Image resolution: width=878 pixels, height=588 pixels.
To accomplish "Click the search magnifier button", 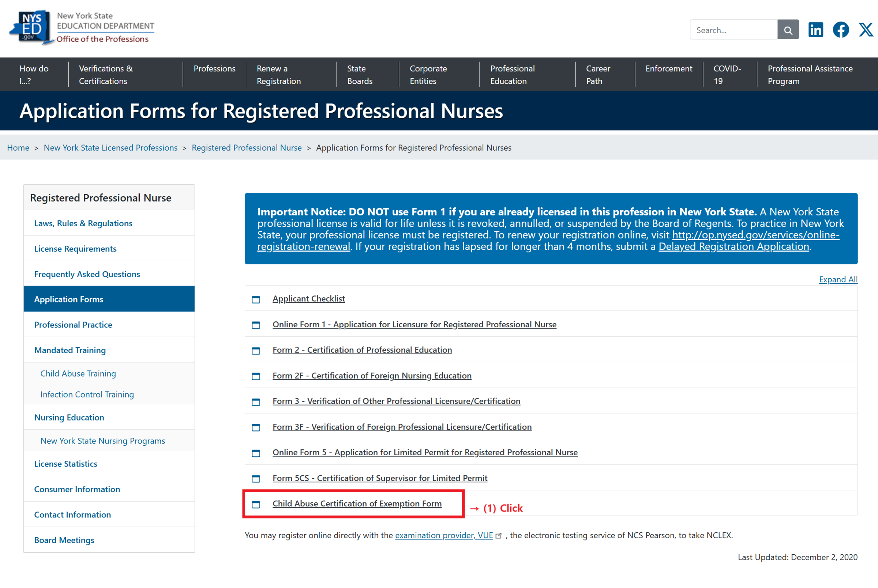I will 788,30.
